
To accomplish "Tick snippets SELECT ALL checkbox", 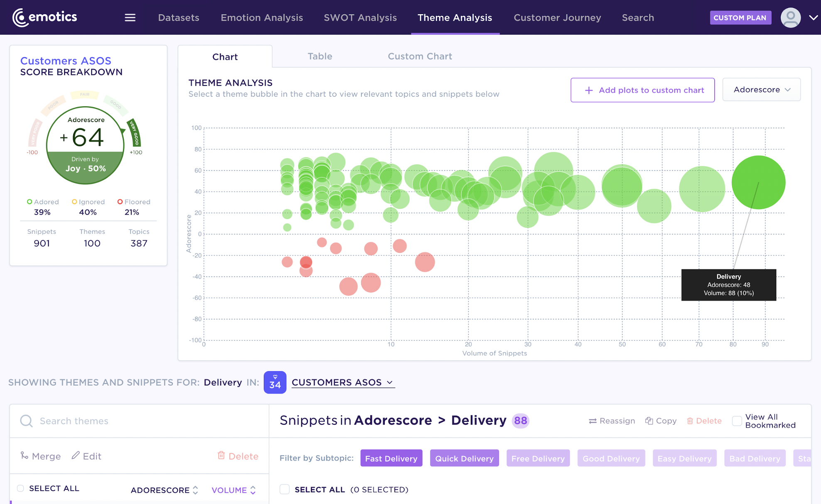I will pyautogui.click(x=285, y=489).
